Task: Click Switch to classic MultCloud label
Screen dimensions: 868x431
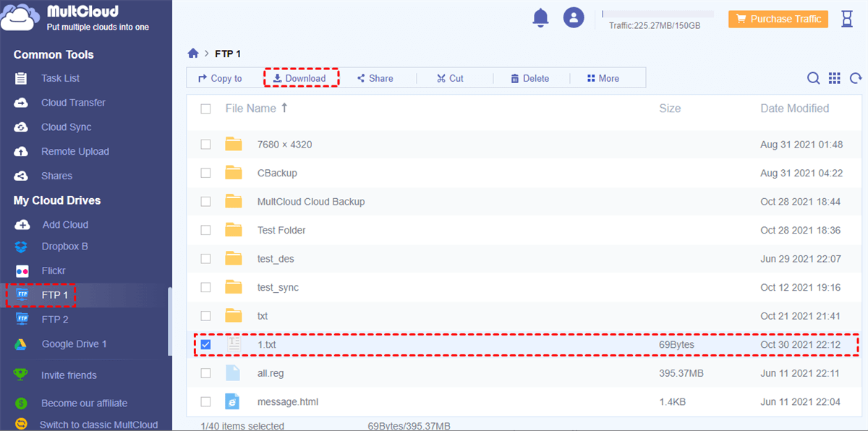Action: pos(98,424)
